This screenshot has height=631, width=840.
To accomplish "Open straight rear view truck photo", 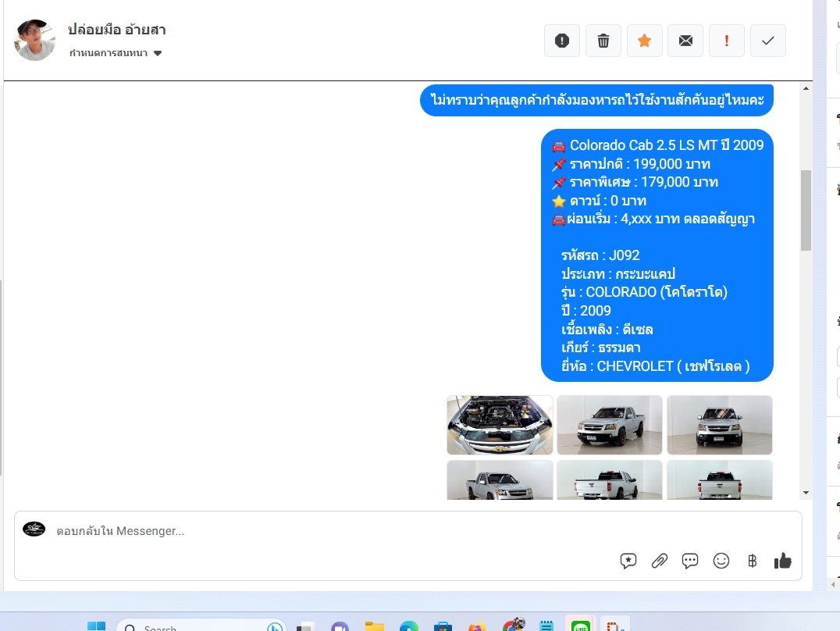I will (x=720, y=479).
